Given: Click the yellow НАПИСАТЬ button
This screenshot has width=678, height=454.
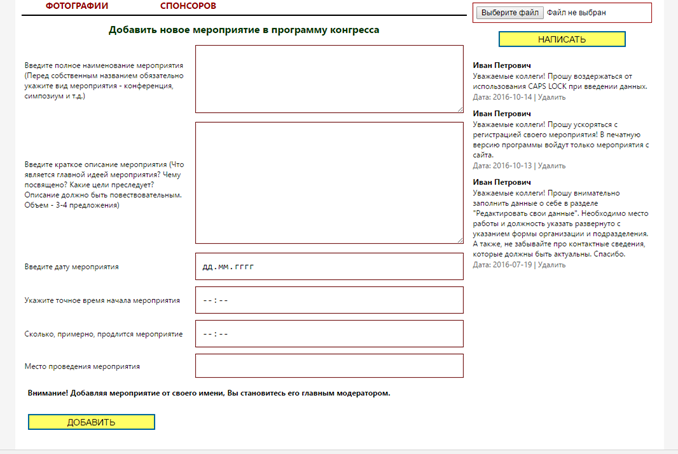Looking at the screenshot, I should (562, 39).
